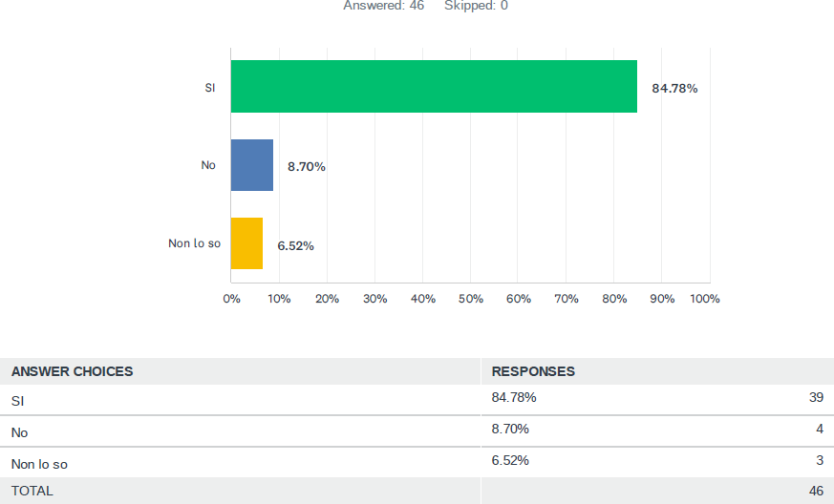
Task: Click the 0% tick on the chart axis
Action: click(231, 299)
